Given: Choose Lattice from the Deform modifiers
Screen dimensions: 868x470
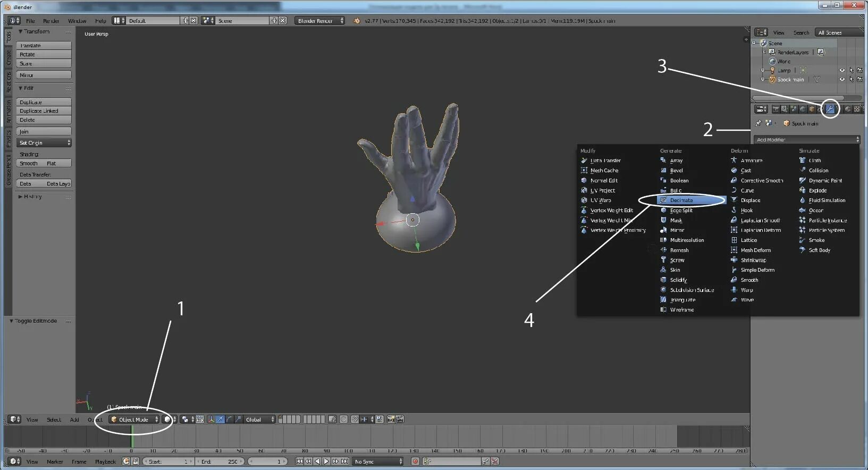Looking at the screenshot, I should coord(749,240).
